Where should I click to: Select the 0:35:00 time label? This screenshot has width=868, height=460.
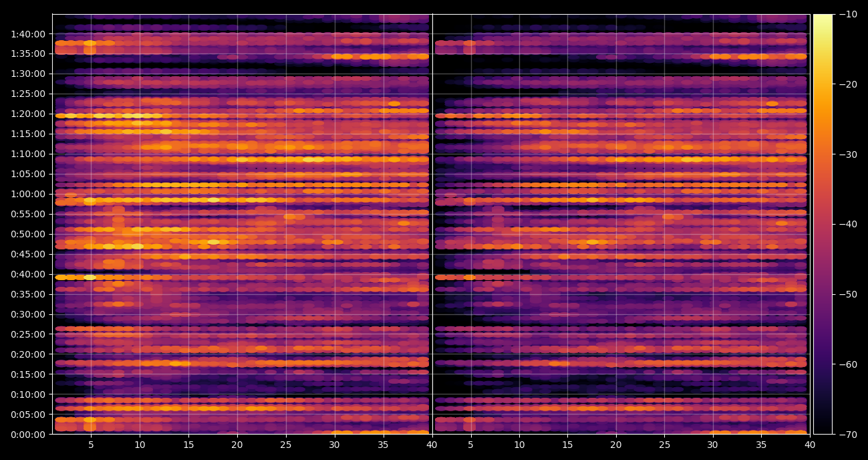(29, 295)
